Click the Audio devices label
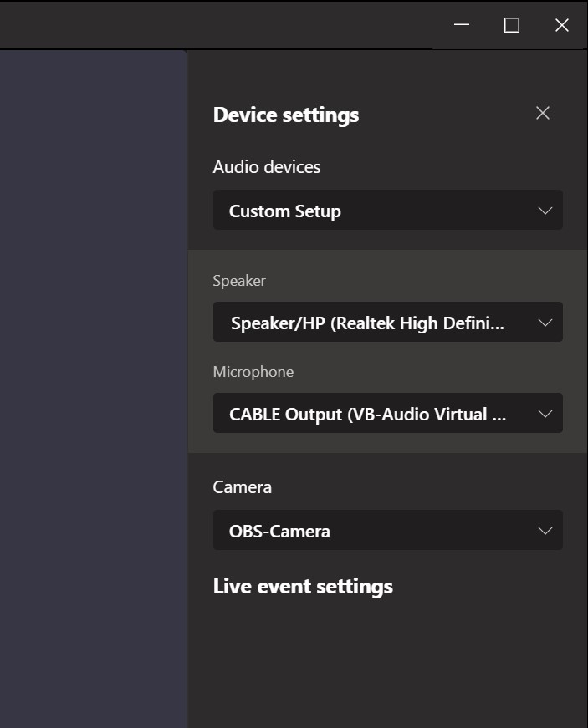 point(267,167)
